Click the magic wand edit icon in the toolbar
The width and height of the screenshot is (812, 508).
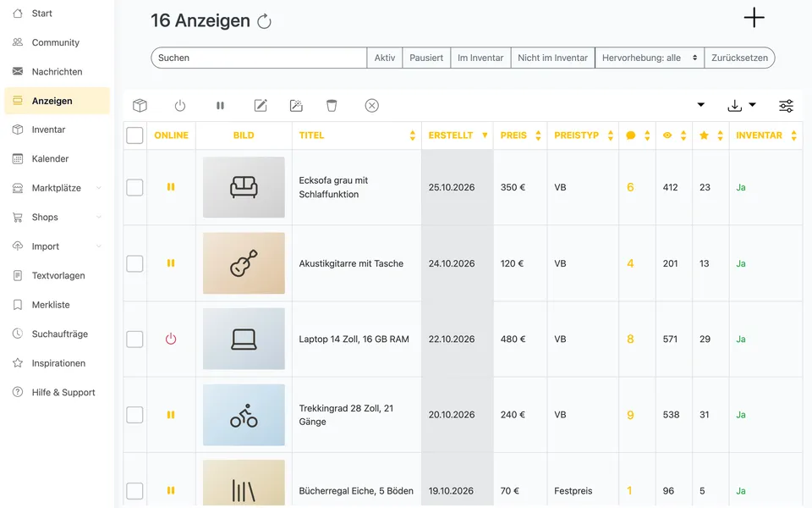pyautogui.click(x=296, y=106)
